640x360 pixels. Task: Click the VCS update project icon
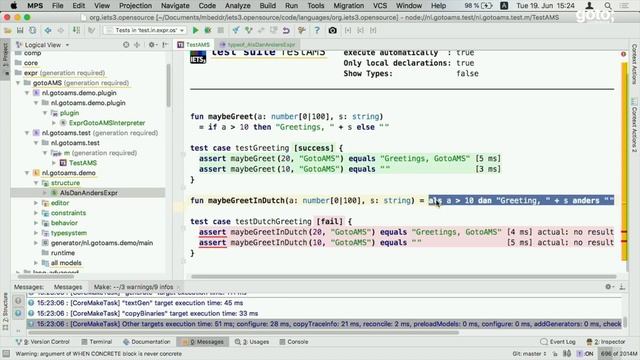(236, 31)
